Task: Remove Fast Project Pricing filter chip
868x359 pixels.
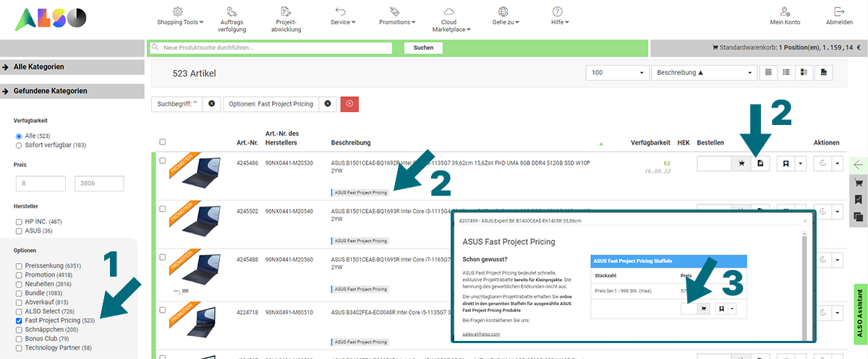Action: (x=328, y=104)
